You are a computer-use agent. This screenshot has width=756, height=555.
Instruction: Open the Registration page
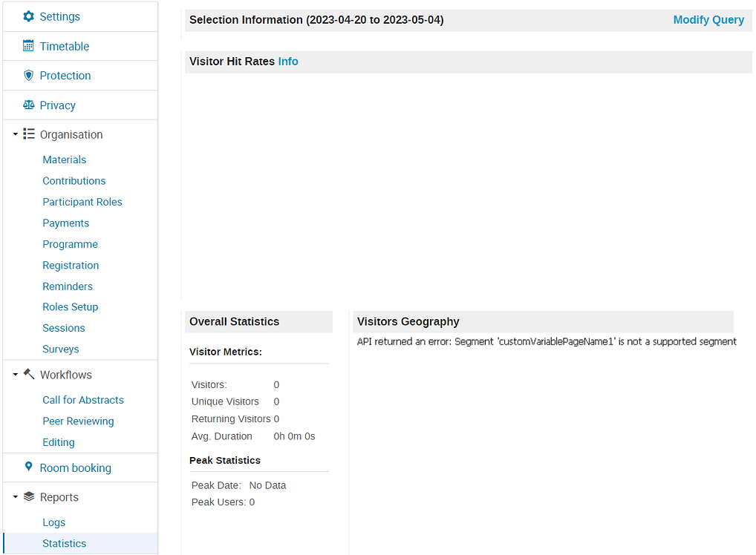click(71, 265)
